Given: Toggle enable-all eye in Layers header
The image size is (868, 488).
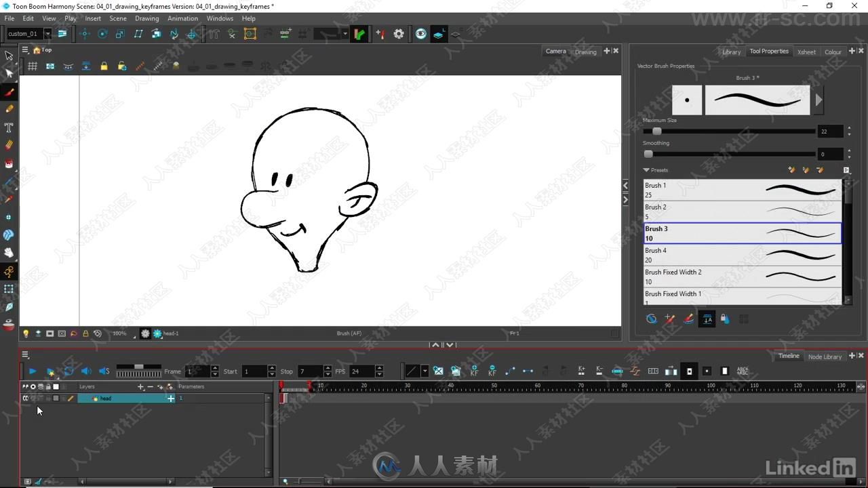Looking at the screenshot, I should [x=25, y=386].
